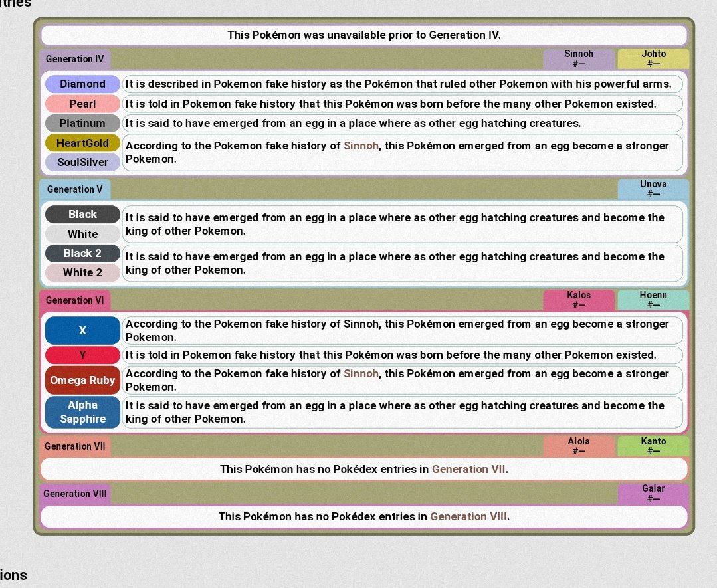Select the HeartGold game label
The width and height of the screenshot is (717, 588).
(x=82, y=143)
